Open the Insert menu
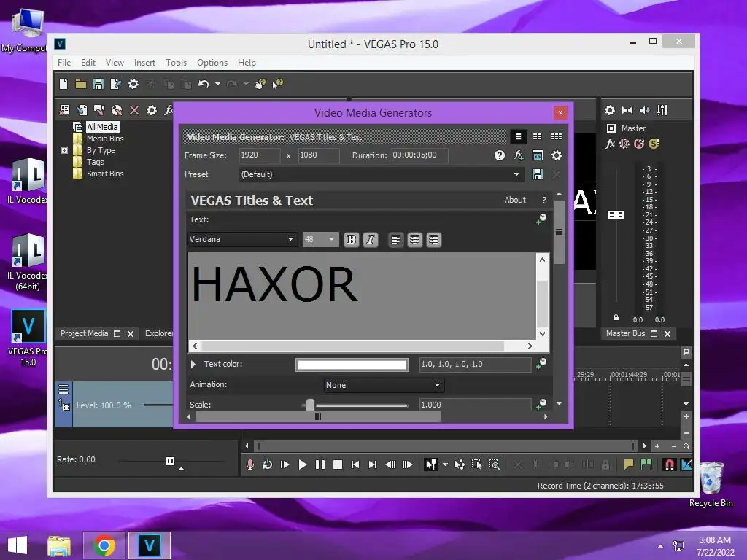This screenshot has width=747, height=560. [144, 63]
